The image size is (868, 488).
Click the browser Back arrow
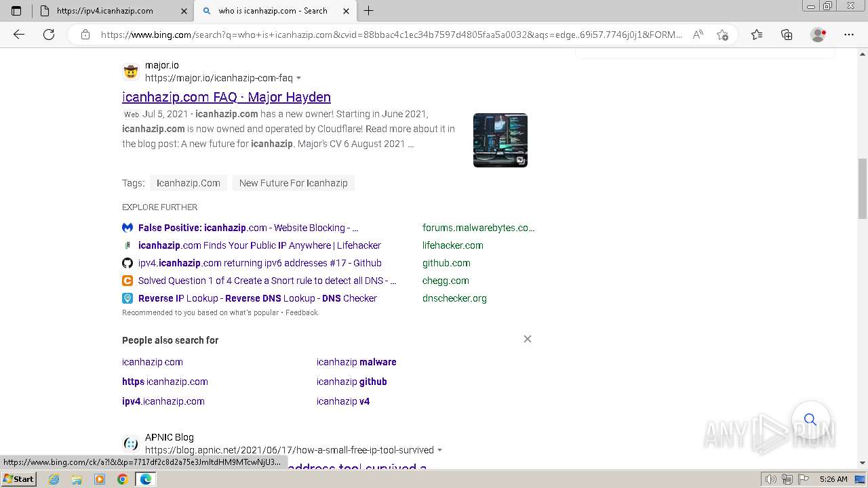(x=19, y=35)
